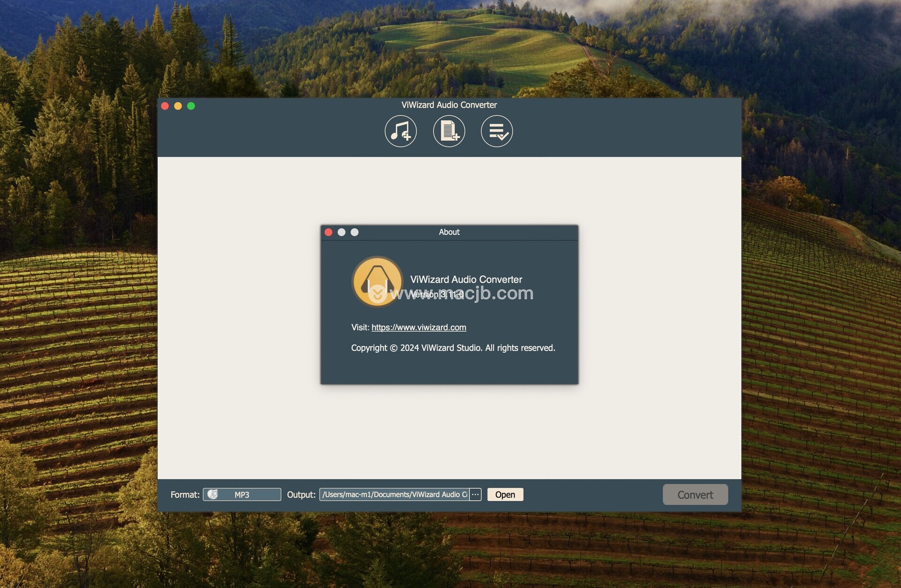Click the Format label
Image resolution: width=901 pixels, height=588 pixels.
(x=185, y=495)
